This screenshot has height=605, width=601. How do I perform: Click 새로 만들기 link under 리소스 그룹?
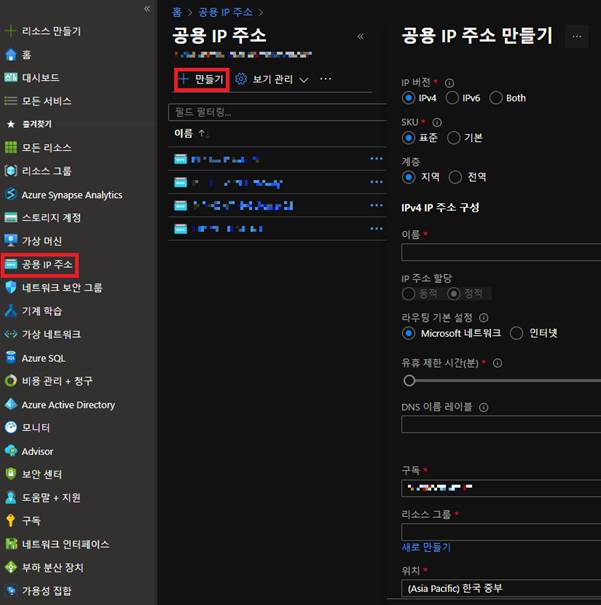[x=426, y=547]
